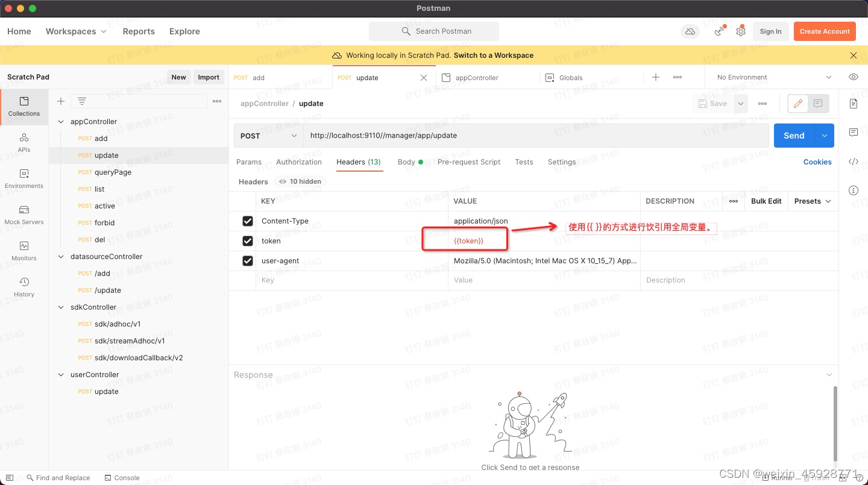The image size is (868, 485).
Task: Uncheck the Content-Type header checkbox
Action: coord(248,221)
